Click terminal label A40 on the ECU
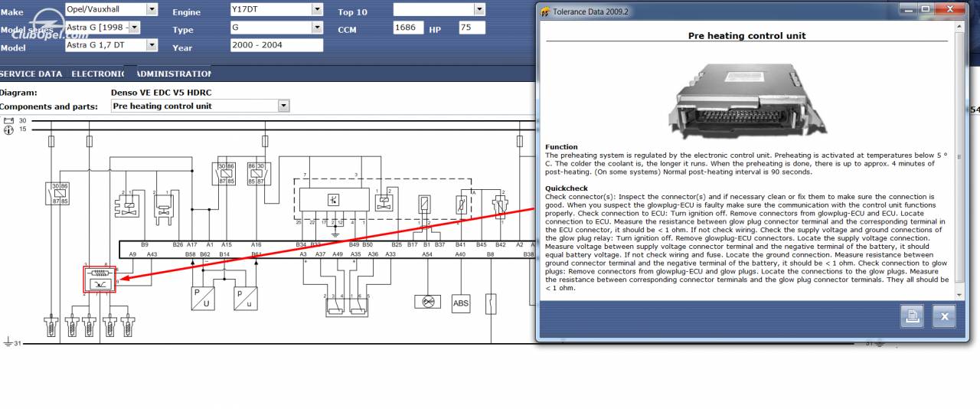The width and height of the screenshot is (980, 409). (x=460, y=254)
